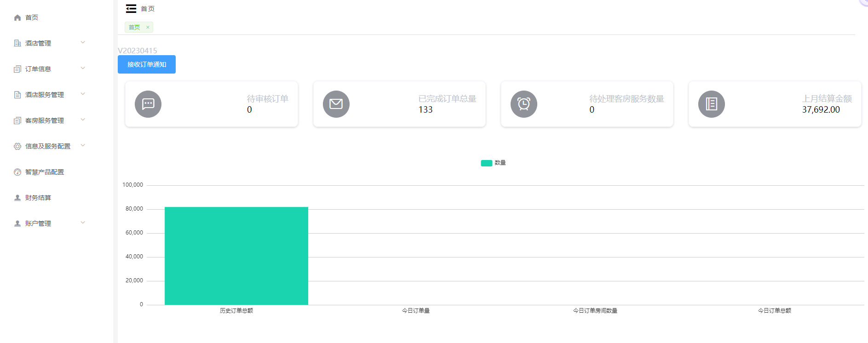Image resolution: width=868 pixels, height=343 pixels.
Task: Click version text V20230415
Action: click(138, 51)
